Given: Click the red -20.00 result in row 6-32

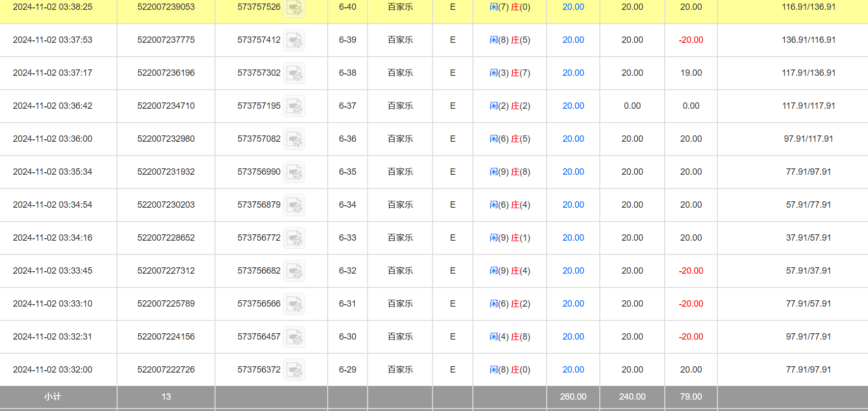Looking at the screenshot, I should (x=691, y=271).
